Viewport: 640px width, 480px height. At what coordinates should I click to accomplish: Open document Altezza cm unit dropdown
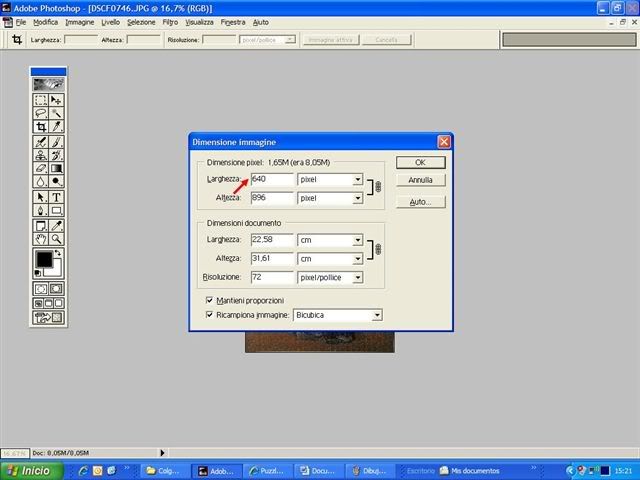click(x=358, y=259)
